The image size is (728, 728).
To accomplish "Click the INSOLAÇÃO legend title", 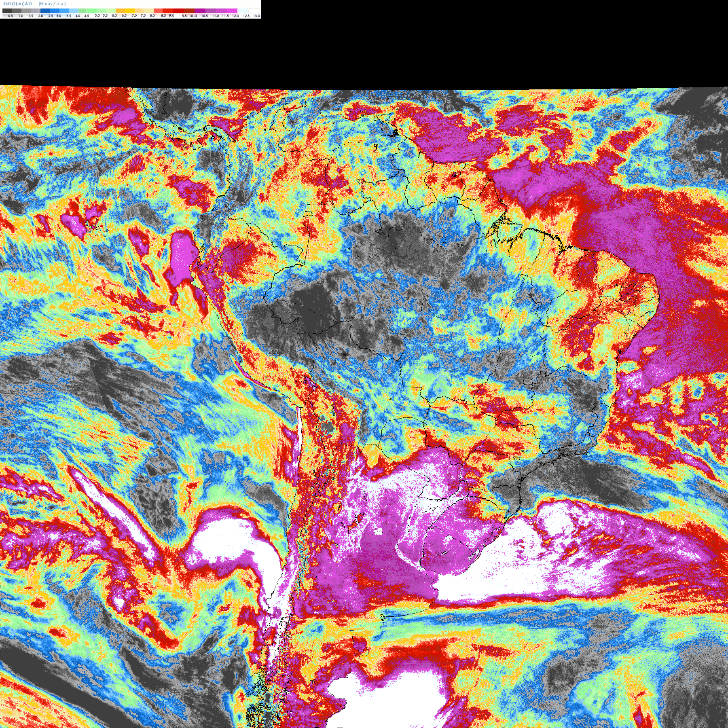I will [18, 4].
